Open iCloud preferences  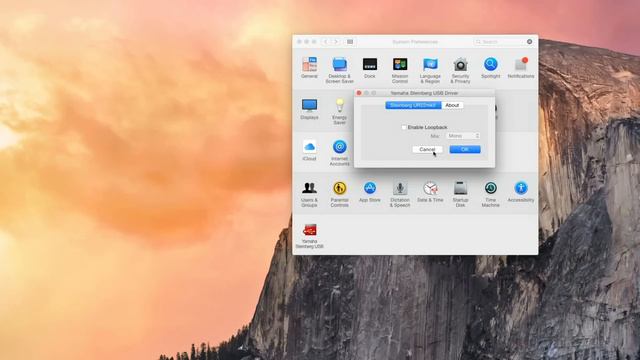(309, 150)
